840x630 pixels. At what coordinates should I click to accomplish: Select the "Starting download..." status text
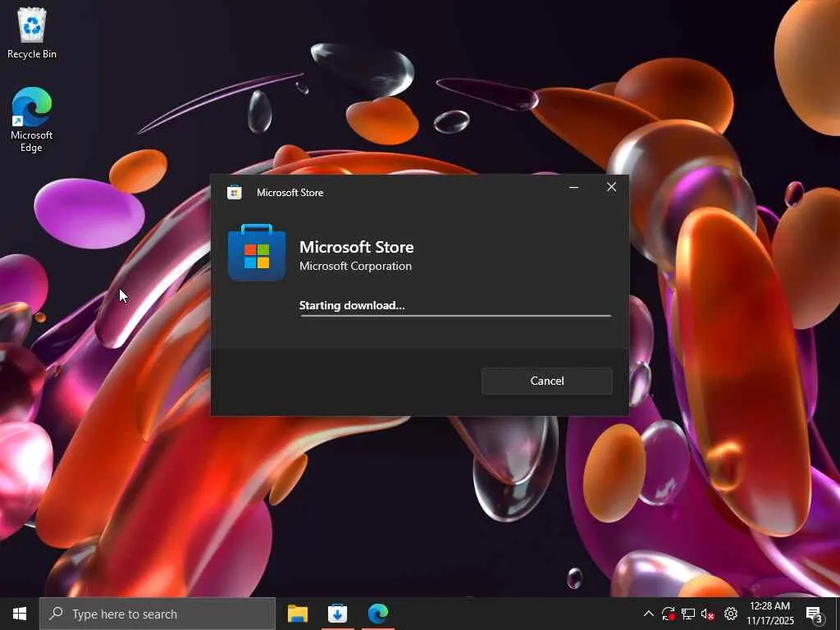coord(351,305)
